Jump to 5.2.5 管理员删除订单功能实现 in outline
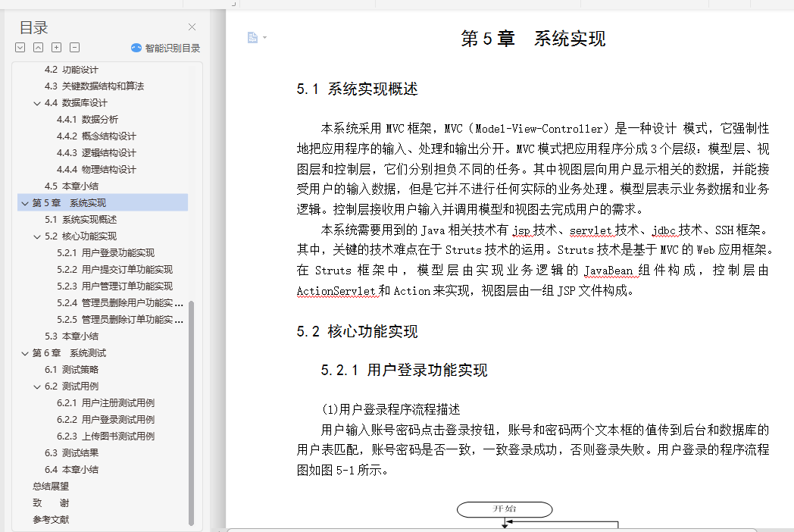The width and height of the screenshot is (794, 532). (x=120, y=320)
